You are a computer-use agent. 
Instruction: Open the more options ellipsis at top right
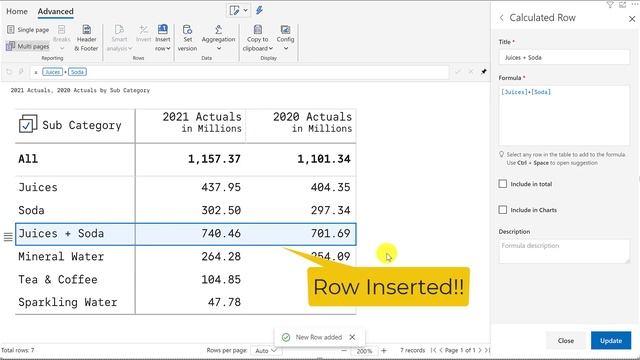[x=635, y=4]
